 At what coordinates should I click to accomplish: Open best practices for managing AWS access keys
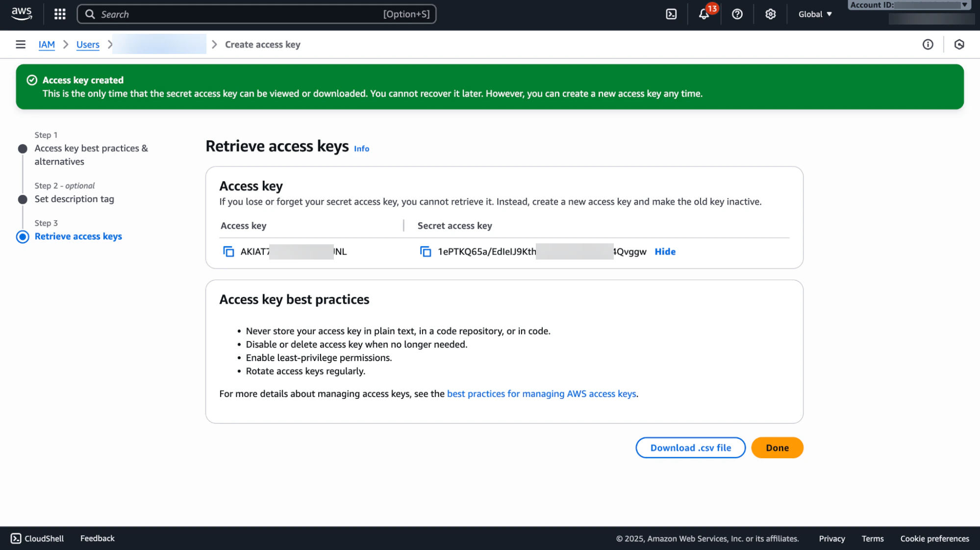click(x=541, y=393)
